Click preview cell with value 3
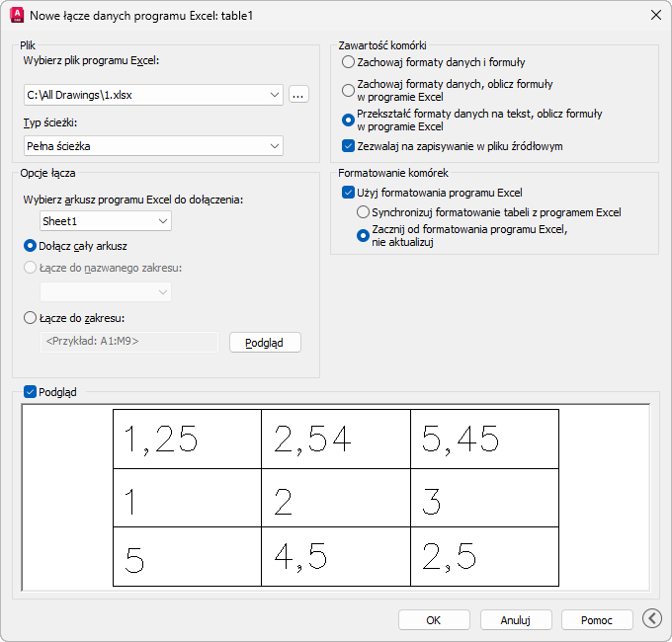 pos(484,498)
